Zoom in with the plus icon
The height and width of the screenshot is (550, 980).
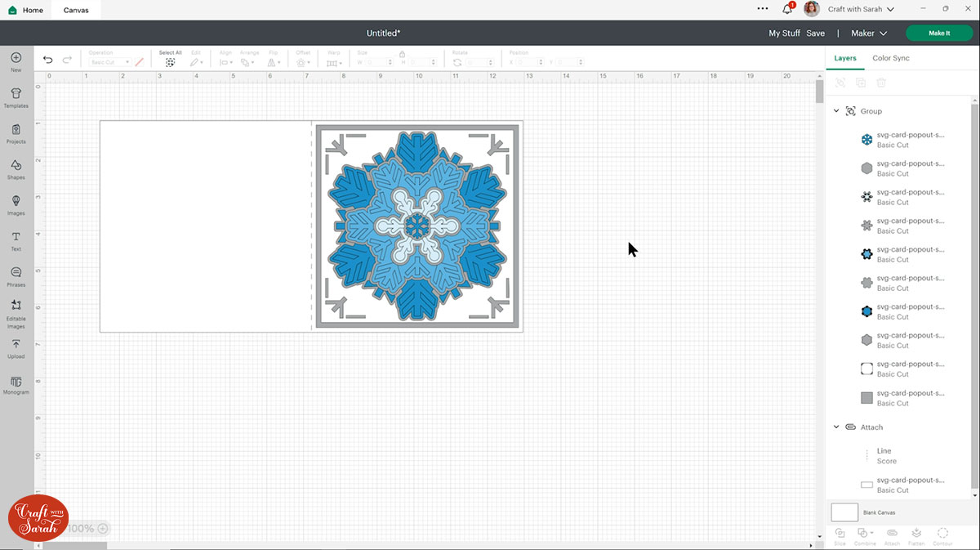[102, 529]
